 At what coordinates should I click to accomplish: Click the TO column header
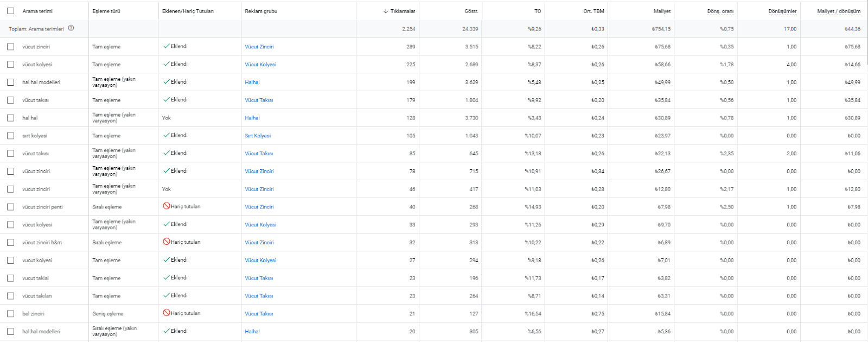(538, 11)
